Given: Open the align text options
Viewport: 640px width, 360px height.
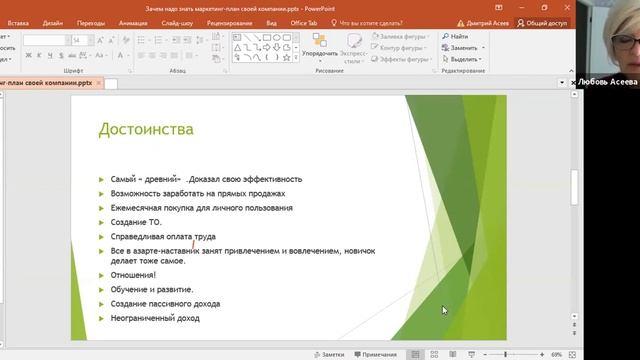Looking at the screenshot, I should (x=217, y=48).
